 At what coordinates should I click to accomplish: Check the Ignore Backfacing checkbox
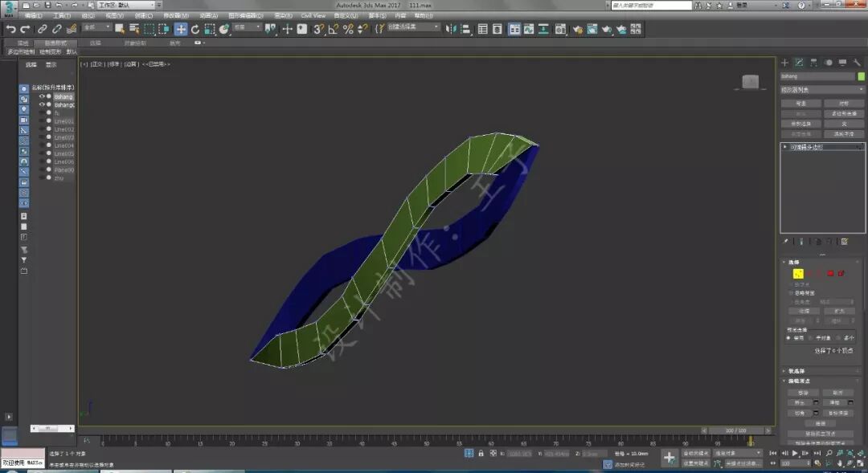[x=791, y=293]
